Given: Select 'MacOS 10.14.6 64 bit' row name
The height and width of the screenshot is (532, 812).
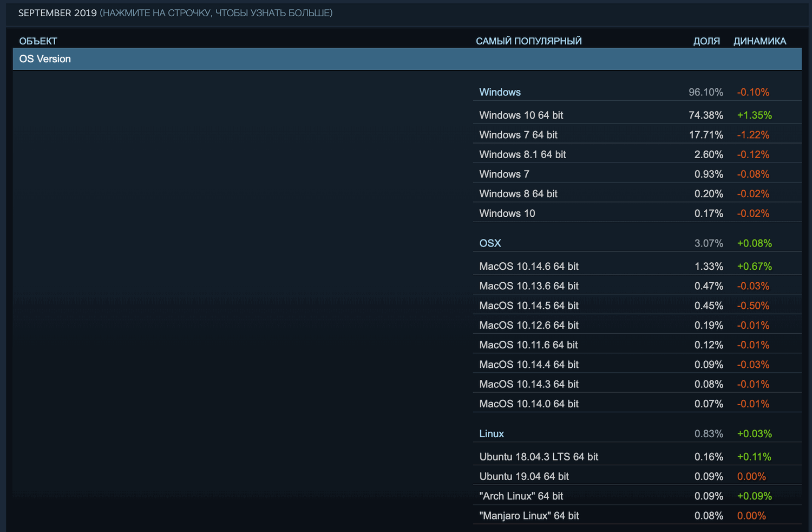Looking at the screenshot, I should click(529, 266).
